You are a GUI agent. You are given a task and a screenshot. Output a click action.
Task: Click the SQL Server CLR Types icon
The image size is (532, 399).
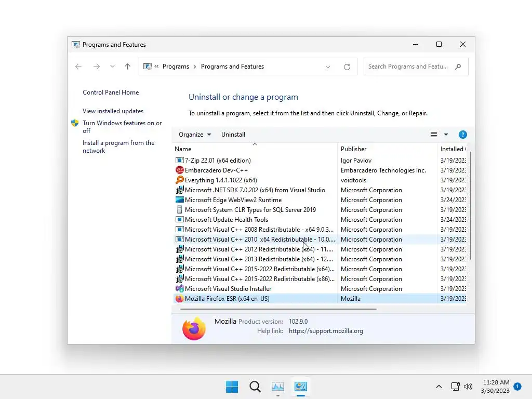[x=179, y=209]
